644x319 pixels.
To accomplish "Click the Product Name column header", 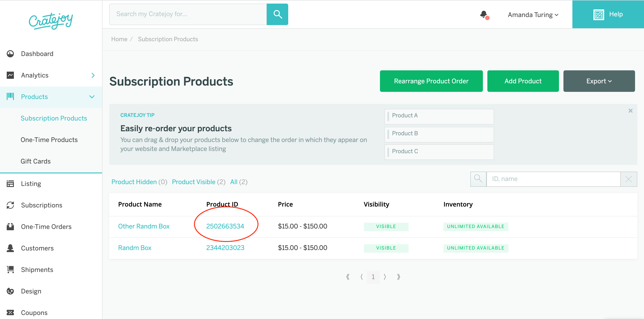I will coord(140,204).
